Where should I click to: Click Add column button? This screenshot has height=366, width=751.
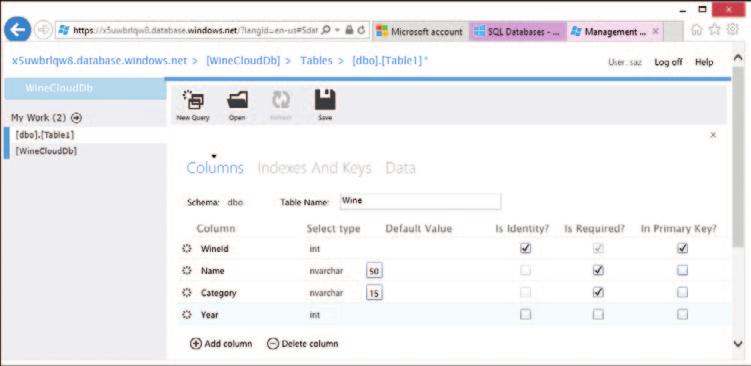221,343
